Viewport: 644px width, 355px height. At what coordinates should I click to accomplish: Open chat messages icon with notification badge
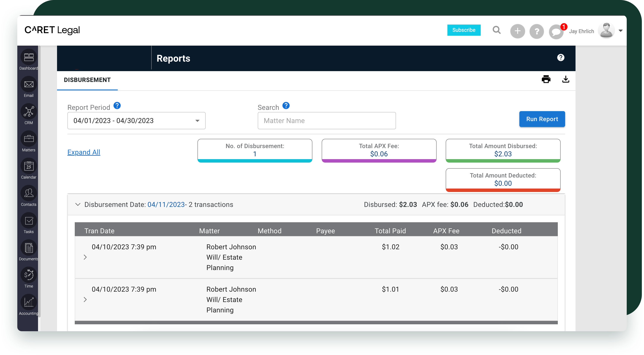tap(557, 32)
